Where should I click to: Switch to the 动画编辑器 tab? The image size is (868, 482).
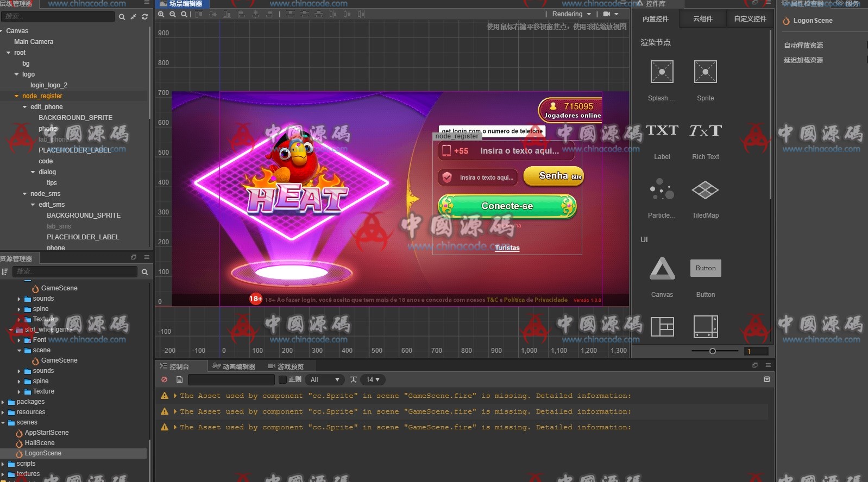(234, 366)
